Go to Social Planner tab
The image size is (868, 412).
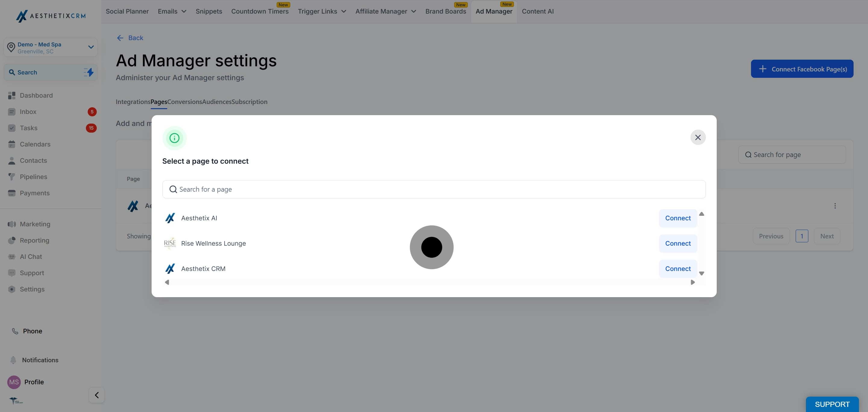(x=127, y=11)
